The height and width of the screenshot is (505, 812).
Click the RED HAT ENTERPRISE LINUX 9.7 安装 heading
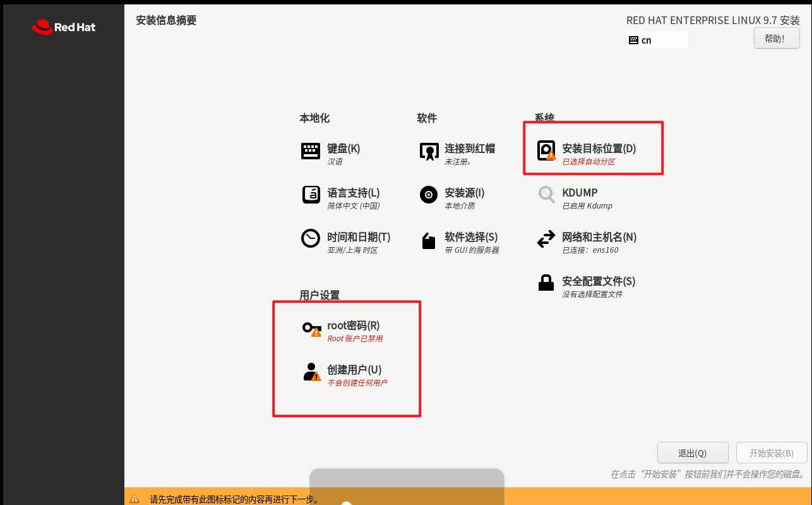pos(713,20)
